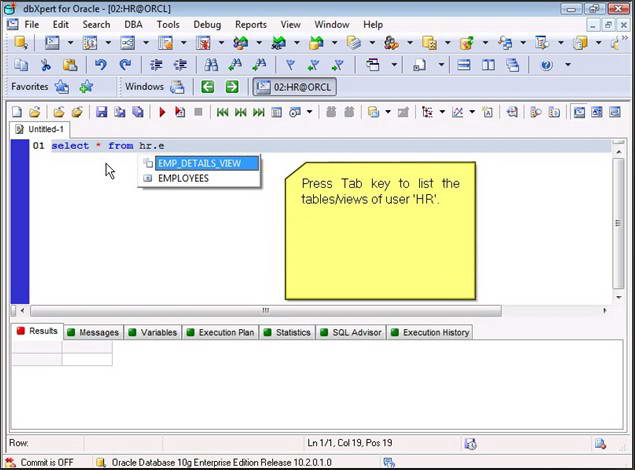Image resolution: width=635 pixels, height=470 pixels.
Task: View the Execution History tab
Action: [x=430, y=332]
